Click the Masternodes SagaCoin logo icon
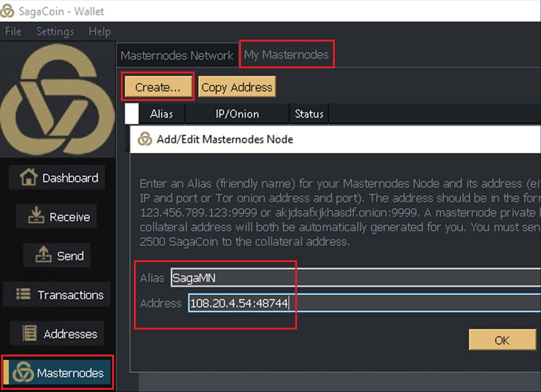 (23, 372)
